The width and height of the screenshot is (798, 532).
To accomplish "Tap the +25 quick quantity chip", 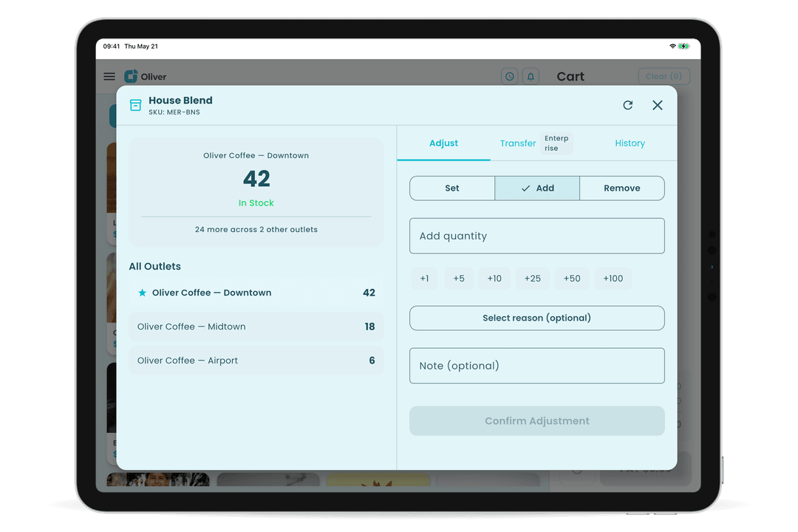I will [533, 279].
